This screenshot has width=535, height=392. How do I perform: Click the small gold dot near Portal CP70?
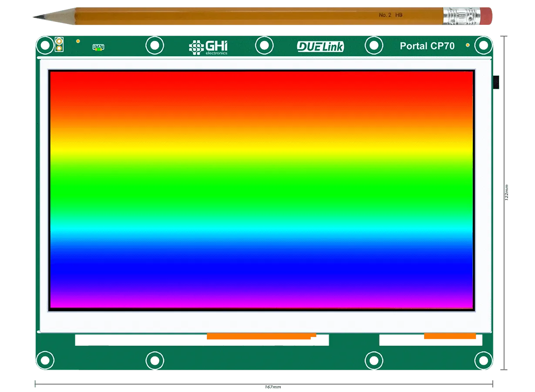[468, 45]
